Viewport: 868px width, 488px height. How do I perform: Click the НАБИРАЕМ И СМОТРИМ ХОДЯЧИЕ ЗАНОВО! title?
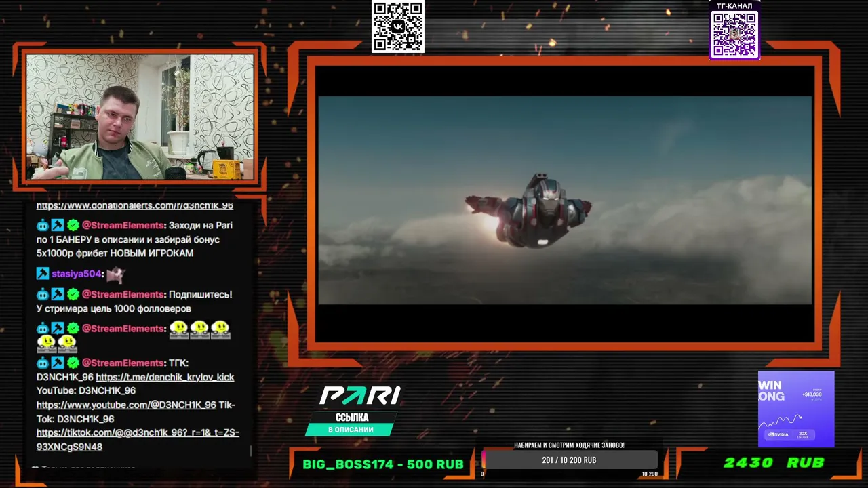coord(569,445)
